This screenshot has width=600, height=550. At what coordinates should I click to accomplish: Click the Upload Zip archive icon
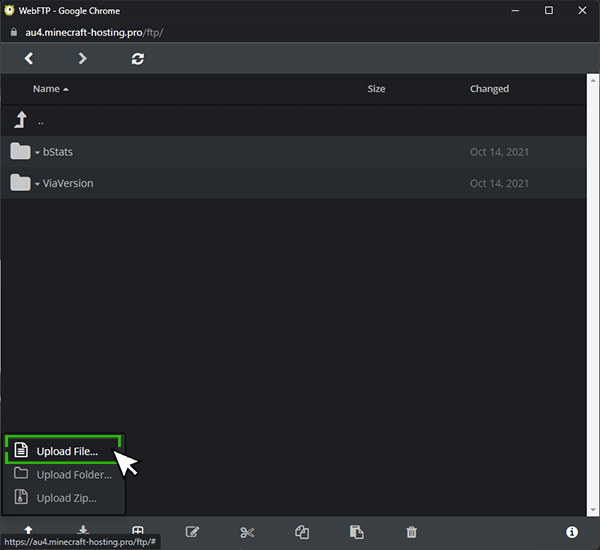click(21, 497)
